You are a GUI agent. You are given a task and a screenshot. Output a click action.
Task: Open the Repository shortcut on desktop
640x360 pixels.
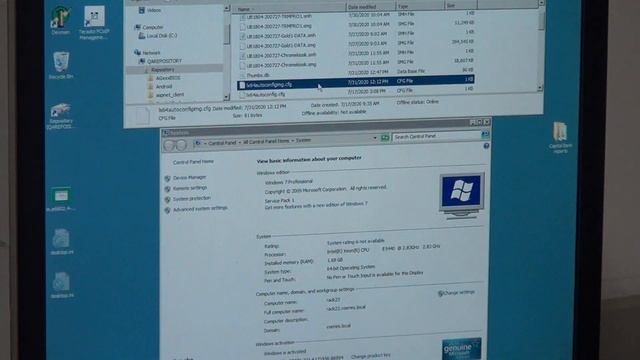pyautogui.click(x=60, y=116)
